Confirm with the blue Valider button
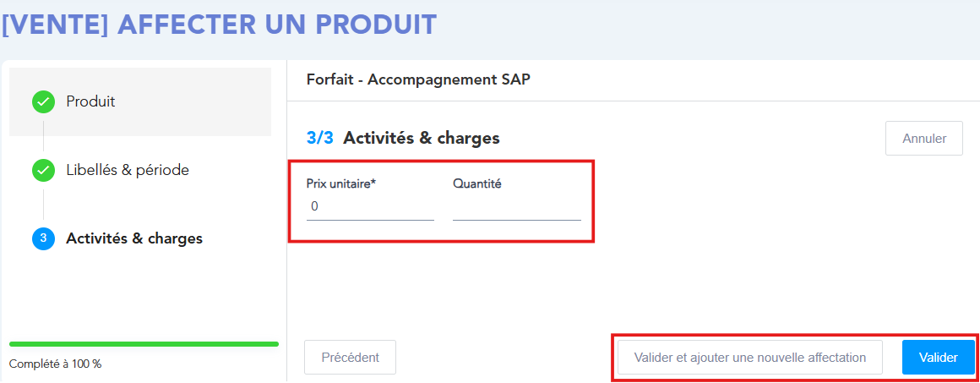980x383 pixels. pos(938,358)
